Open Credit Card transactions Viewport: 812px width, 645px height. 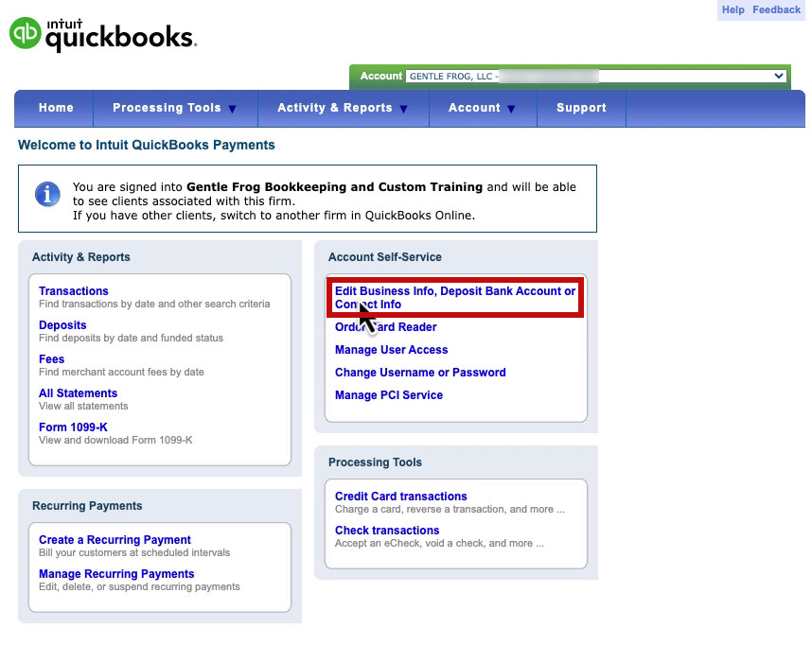[x=401, y=497]
